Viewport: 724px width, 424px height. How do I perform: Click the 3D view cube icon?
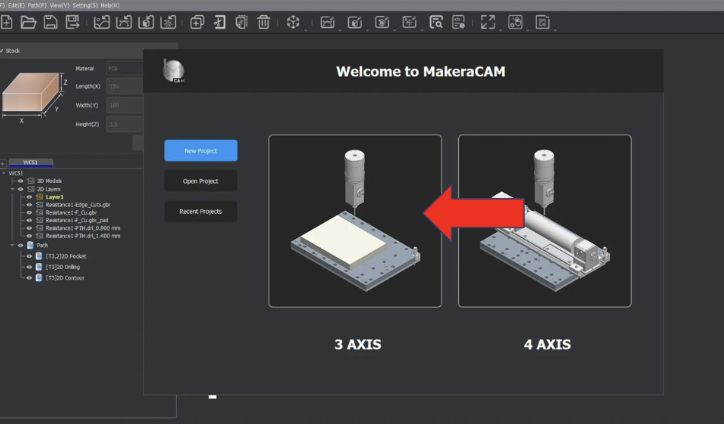(x=293, y=22)
